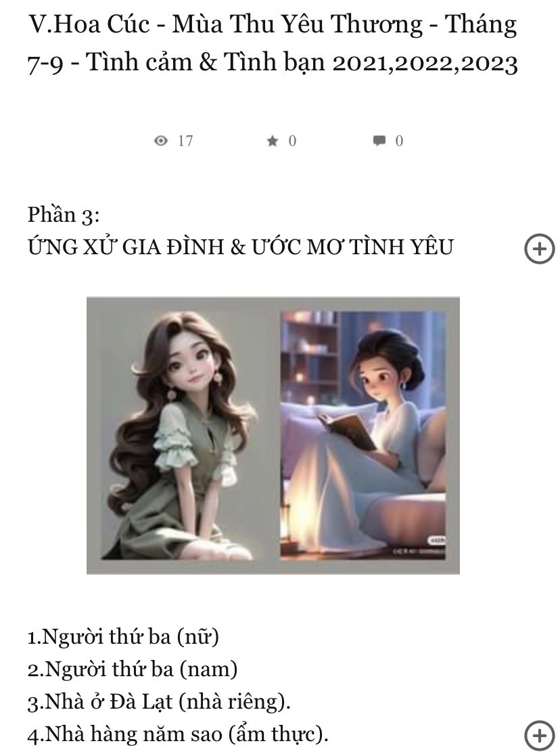The image size is (560, 756).
Task: Click the Phần 3 paragraph label
Action: click(63, 215)
